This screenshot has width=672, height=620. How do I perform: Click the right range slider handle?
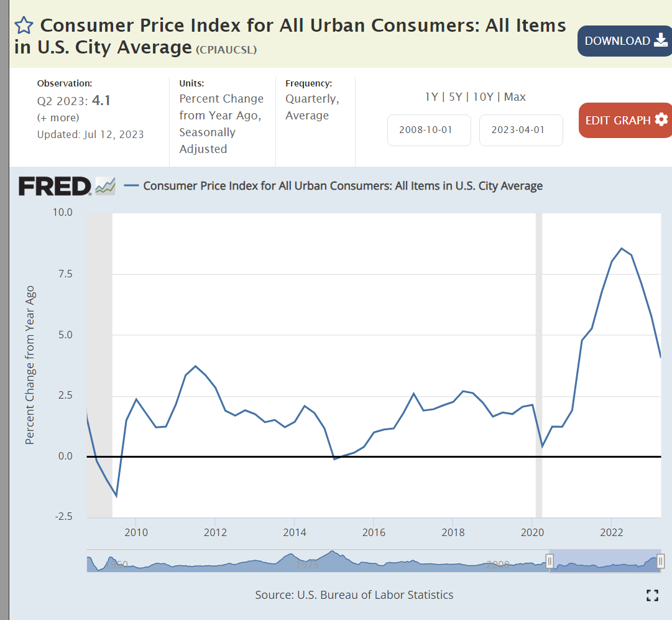point(661,561)
